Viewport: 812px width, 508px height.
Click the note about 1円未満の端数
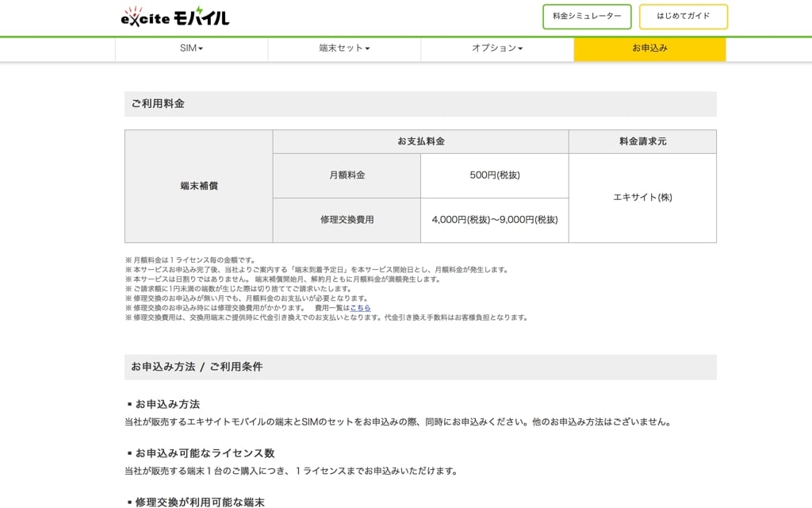pyautogui.click(x=239, y=289)
